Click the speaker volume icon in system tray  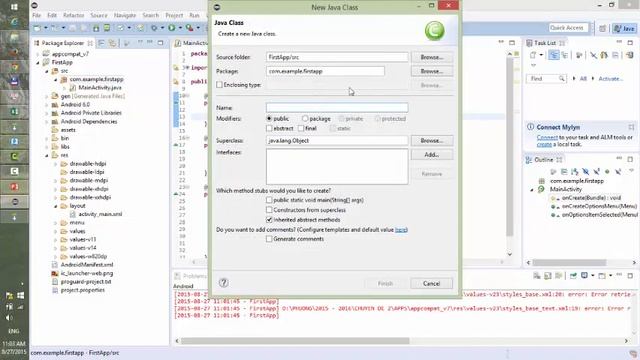[x=9, y=318]
